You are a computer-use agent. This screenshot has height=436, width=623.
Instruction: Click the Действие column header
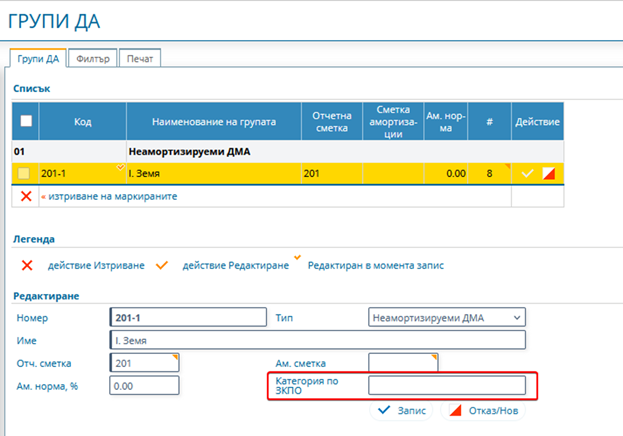pyautogui.click(x=538, y=122)
